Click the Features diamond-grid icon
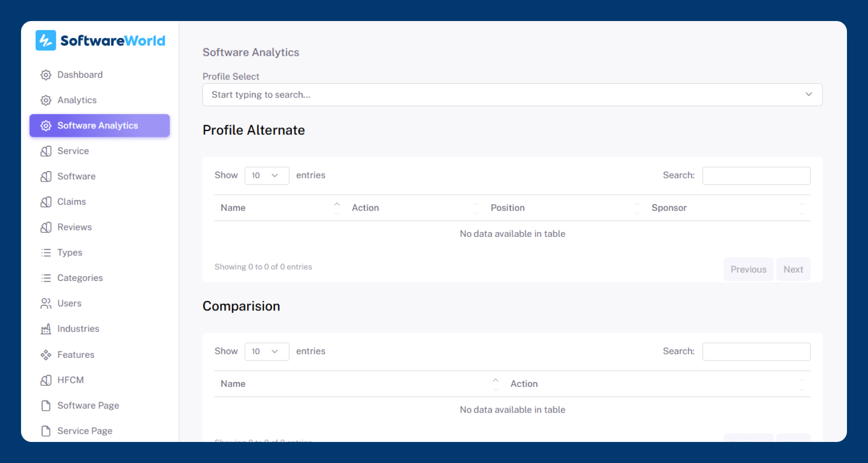 point(46,355)
